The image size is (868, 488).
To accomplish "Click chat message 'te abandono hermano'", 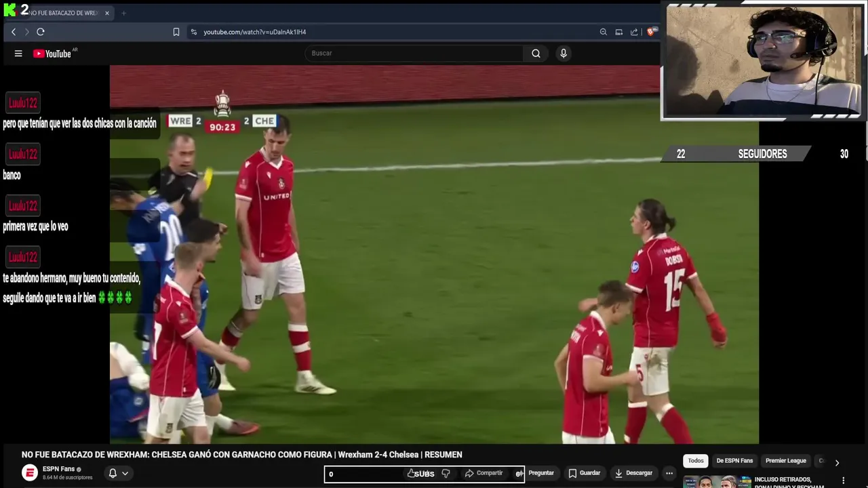I will pos(71,288).
